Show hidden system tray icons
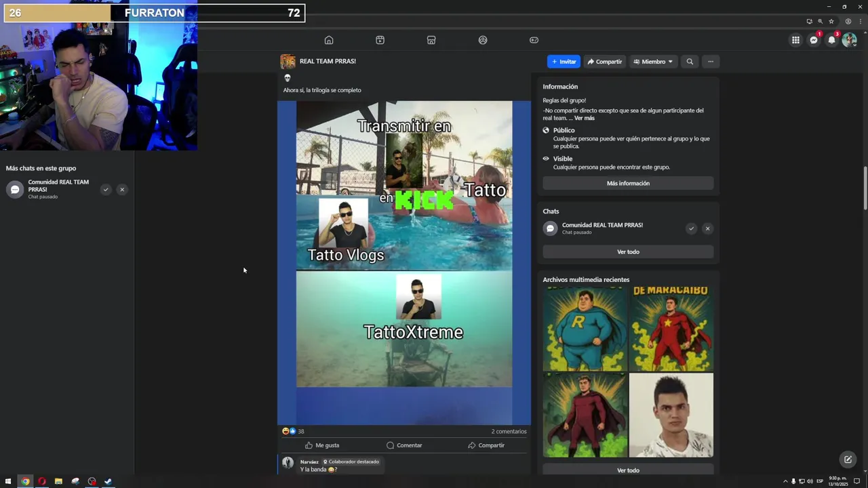This screenshot has width=868, height=488. [785, 481]
